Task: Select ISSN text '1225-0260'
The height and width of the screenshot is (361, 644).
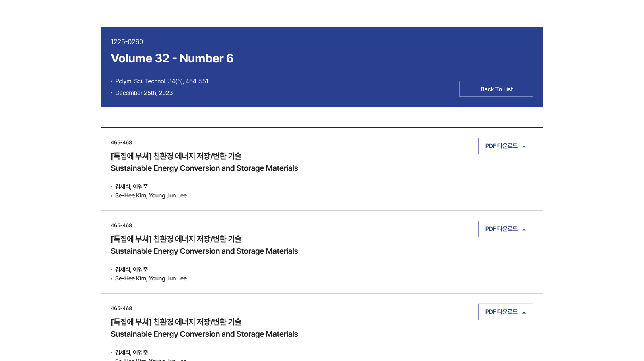Action: [127, 42]
